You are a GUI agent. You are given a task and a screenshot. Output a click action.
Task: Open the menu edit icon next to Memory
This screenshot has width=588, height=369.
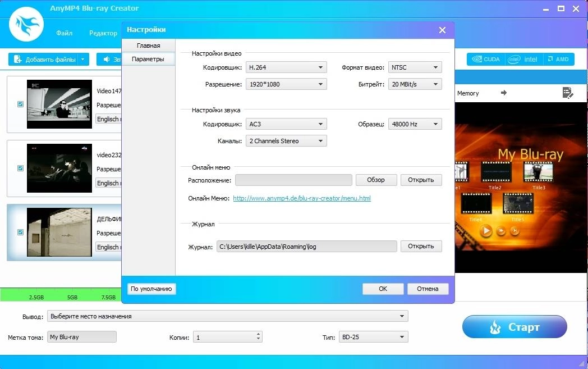pyautogui.click(x=568, y=93)
